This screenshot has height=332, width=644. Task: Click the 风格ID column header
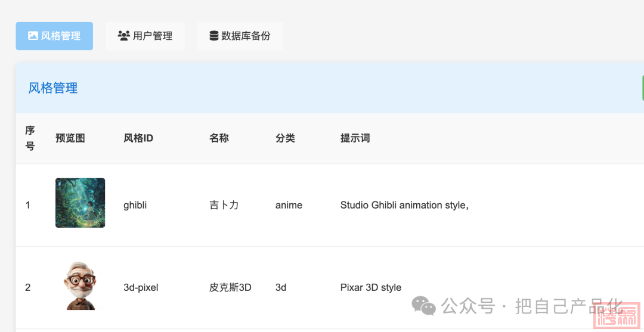pyautogui.click(x=138, y=138)
